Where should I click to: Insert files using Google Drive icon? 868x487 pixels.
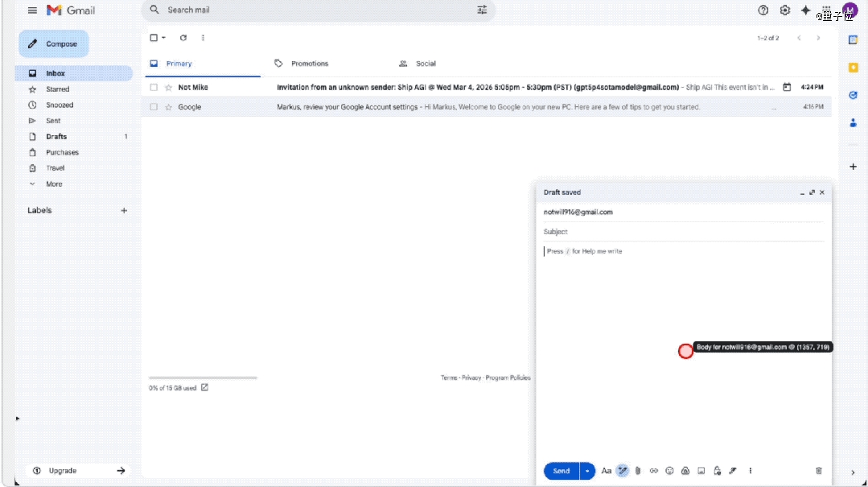click(685, 471)
